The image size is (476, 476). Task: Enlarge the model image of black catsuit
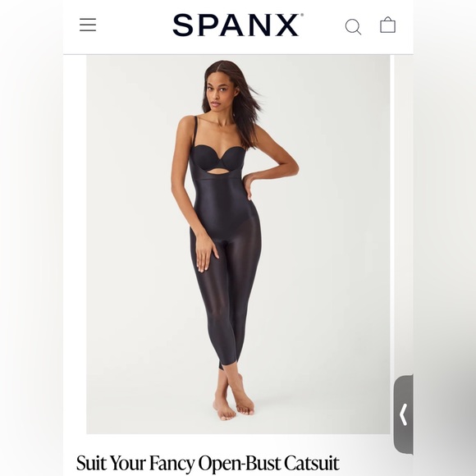[238, 245]
